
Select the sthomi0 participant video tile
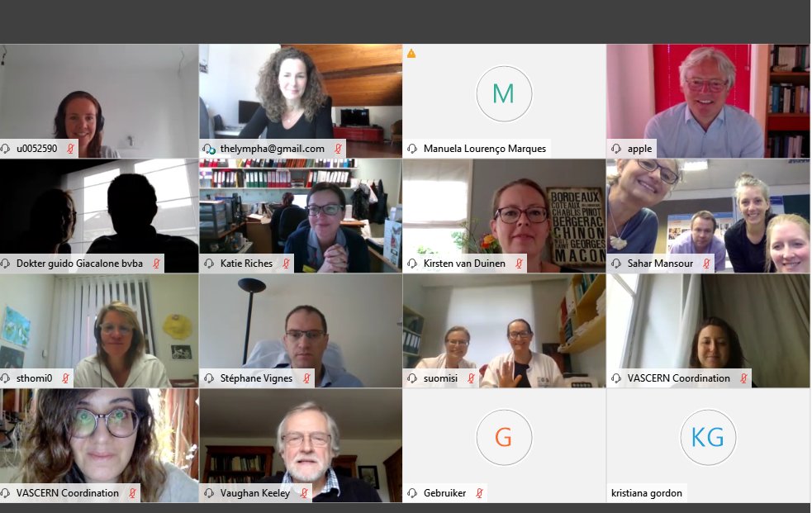click(x=99, y=330)
